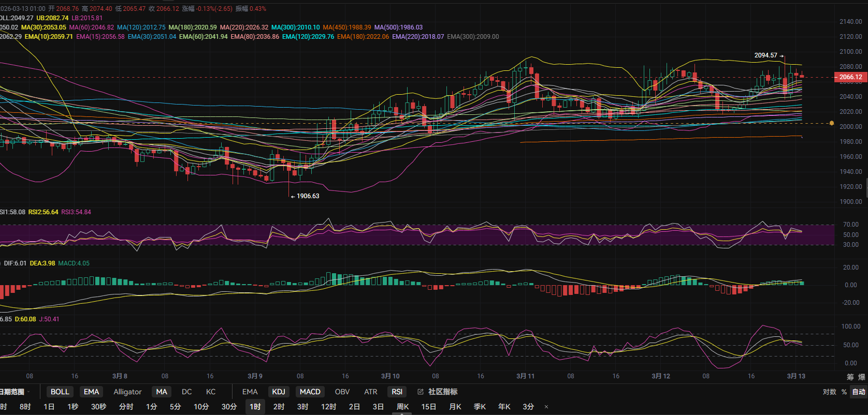Select the 周K weekly timeframe
This screenshot has height=415, width=868.
click(402, 407)
